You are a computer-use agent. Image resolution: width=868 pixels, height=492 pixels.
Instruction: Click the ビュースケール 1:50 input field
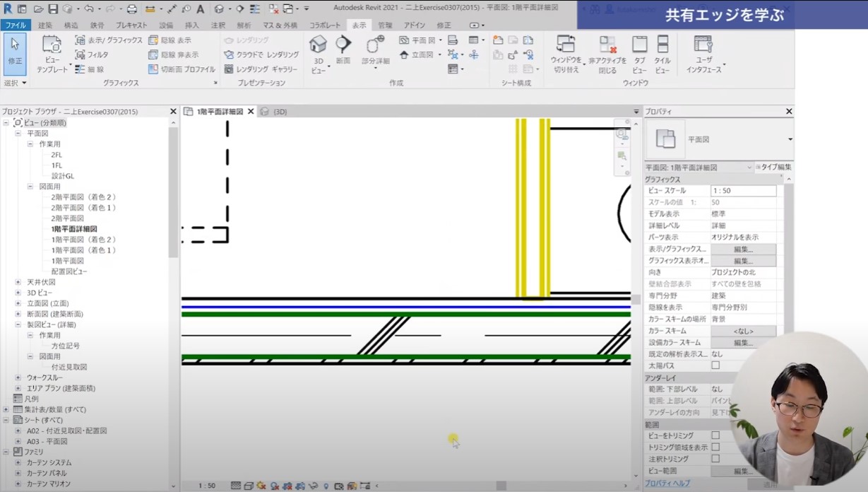tap(743, 191)
